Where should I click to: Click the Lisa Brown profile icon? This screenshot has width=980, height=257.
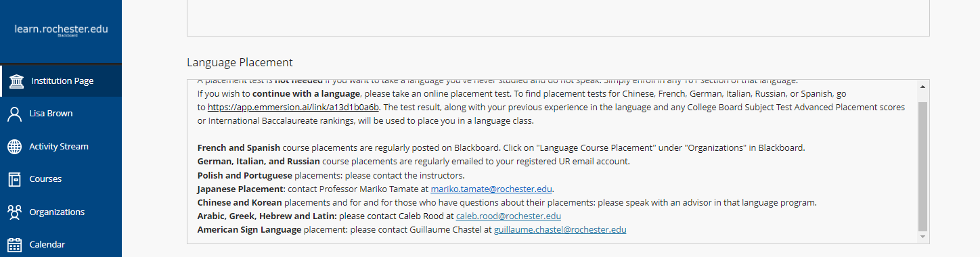14,114
